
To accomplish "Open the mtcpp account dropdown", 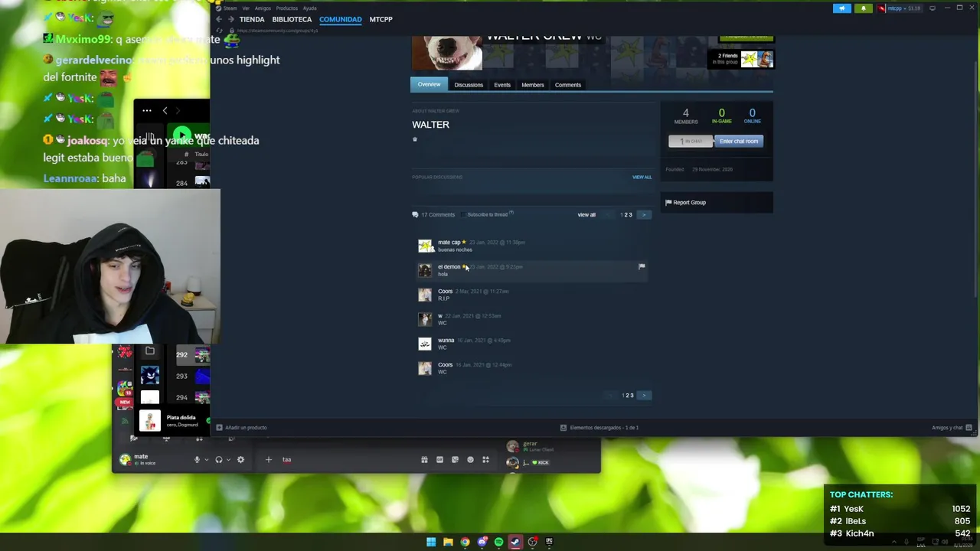I will (900, 8).
